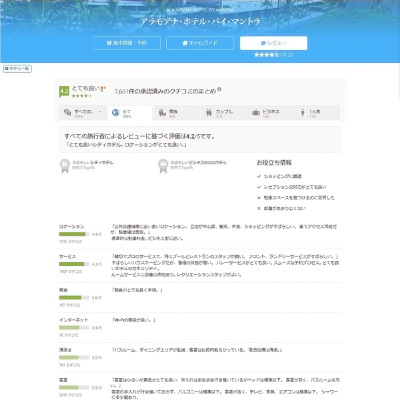
Task: Click the 7,661件 review summary heading
Action: 165,91
